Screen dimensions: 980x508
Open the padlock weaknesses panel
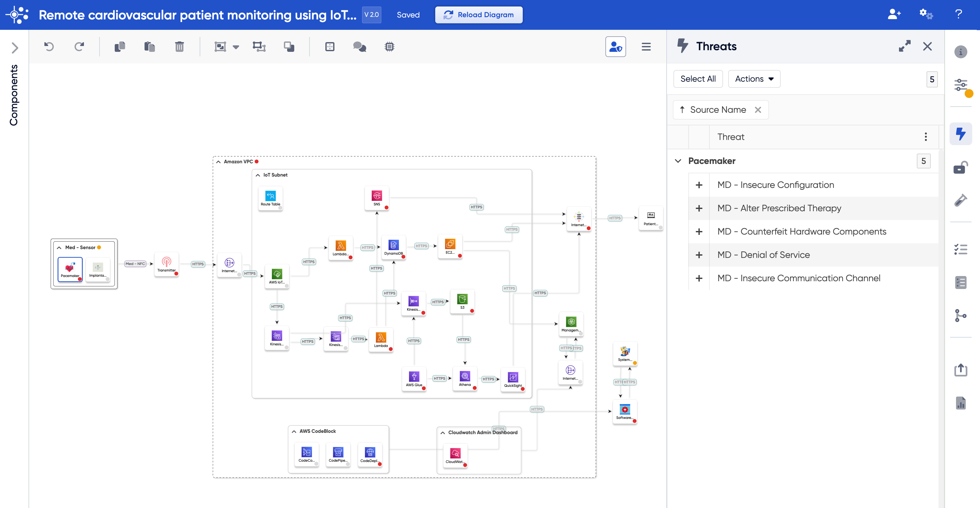[x=961, y=167]
